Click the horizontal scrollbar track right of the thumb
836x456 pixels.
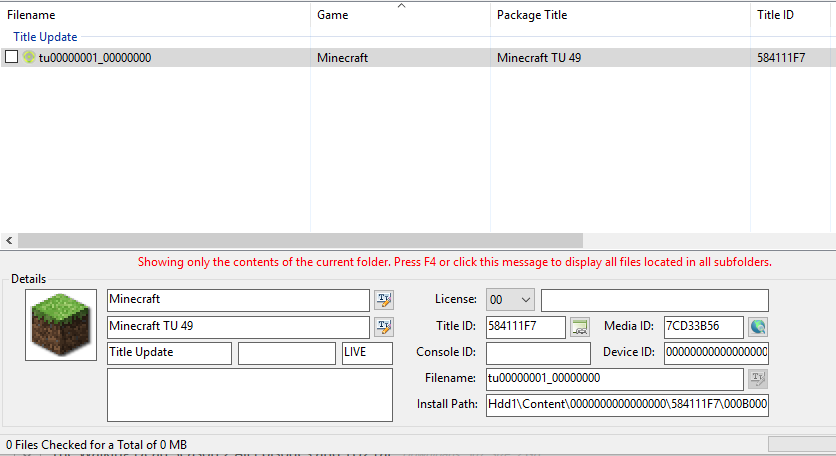pos(700,241)
